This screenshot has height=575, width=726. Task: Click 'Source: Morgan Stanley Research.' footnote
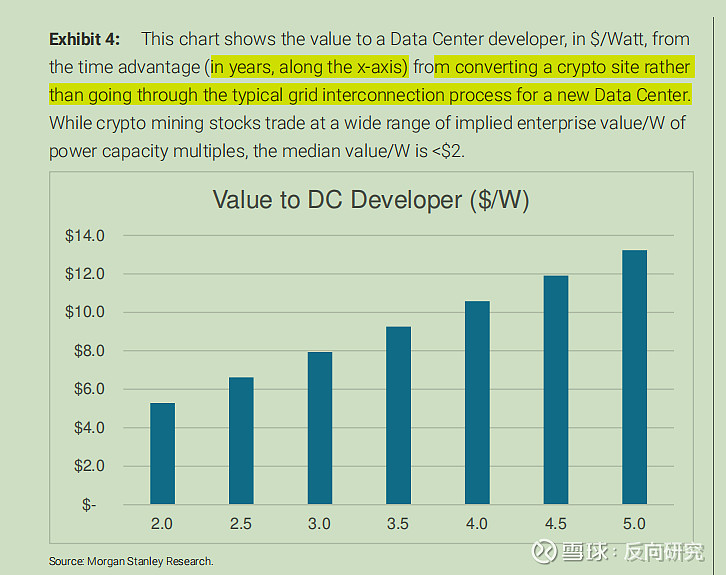click(x=131, y=562)
